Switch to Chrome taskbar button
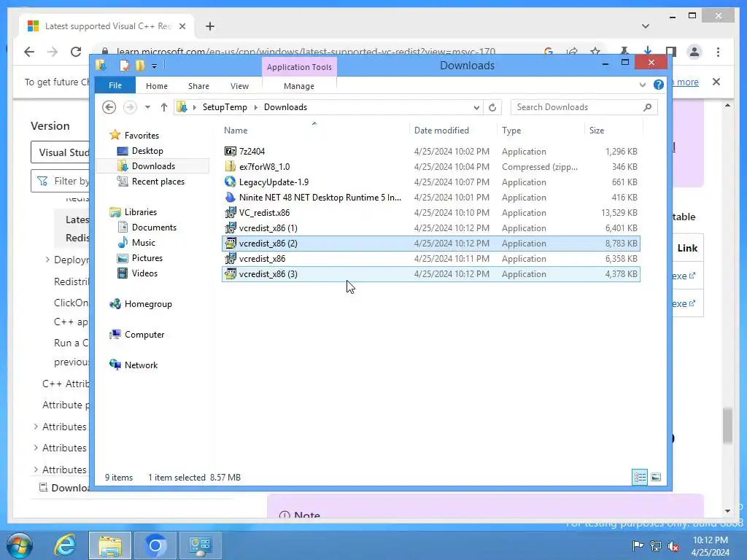 click(x=155, y=545)
